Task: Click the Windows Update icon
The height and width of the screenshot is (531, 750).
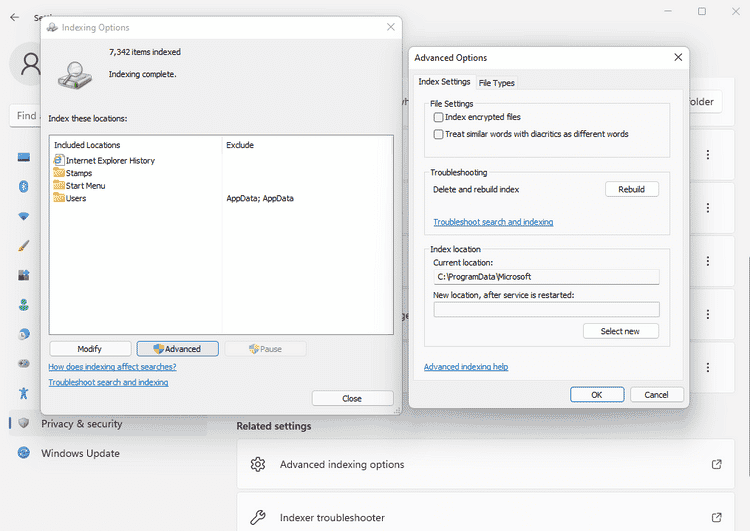Action: click(x=23, y=453)
